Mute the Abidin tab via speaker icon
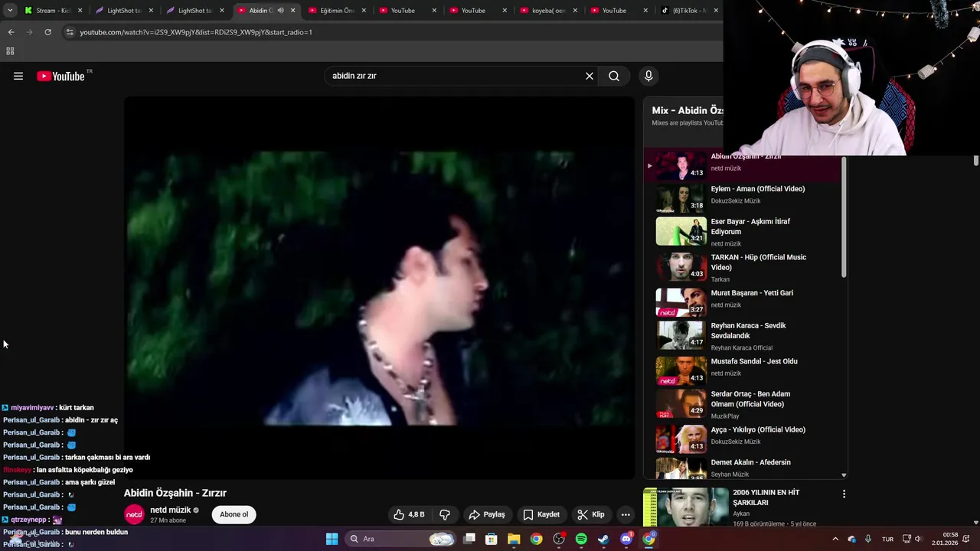Screen dimensions: 980x551 pos(280,11)
